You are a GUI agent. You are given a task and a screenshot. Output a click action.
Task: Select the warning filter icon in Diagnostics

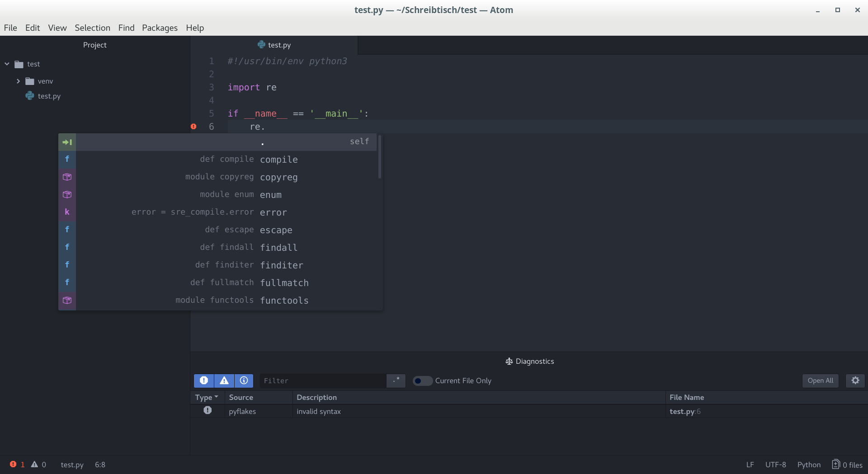pos(224,381)
